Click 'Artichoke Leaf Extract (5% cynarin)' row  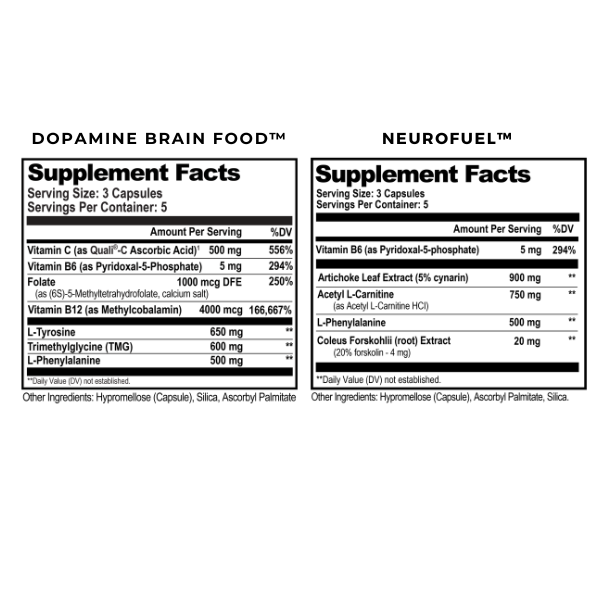point(447,278)
